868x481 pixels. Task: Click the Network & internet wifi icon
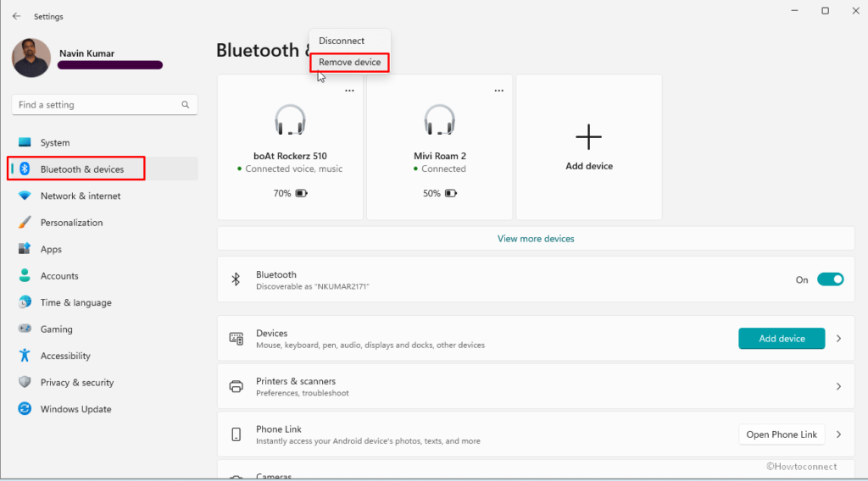click(x=25, y=196)
